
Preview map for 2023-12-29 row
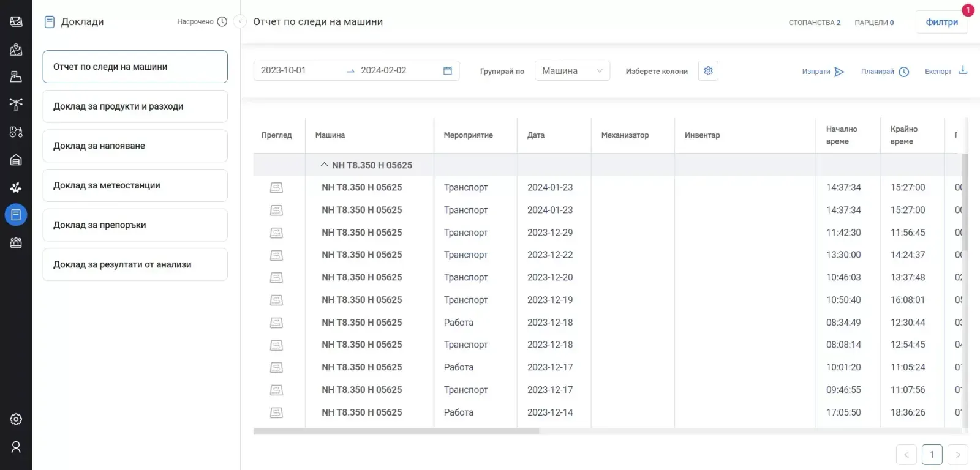click(x=276, y=233)
